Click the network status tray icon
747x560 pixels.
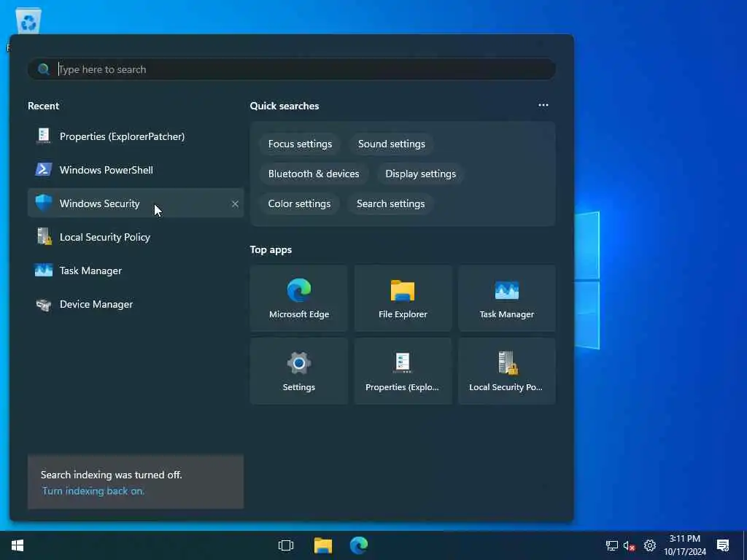click(x=612, y=545)
